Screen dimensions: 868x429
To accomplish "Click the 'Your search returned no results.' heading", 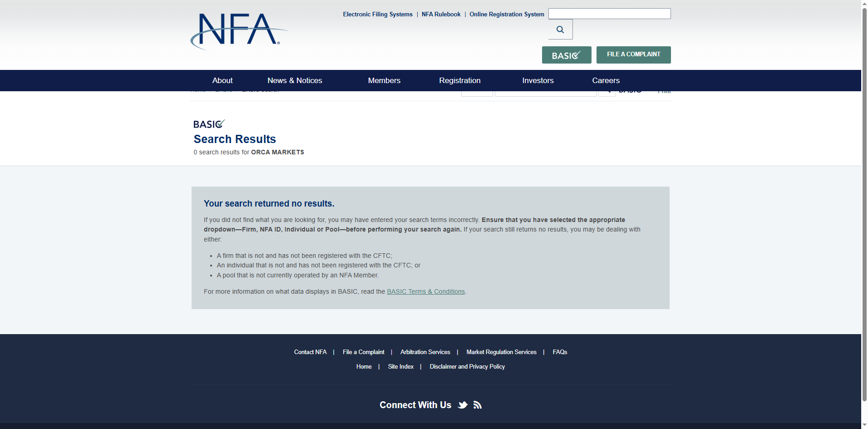I will pos(269,203).
